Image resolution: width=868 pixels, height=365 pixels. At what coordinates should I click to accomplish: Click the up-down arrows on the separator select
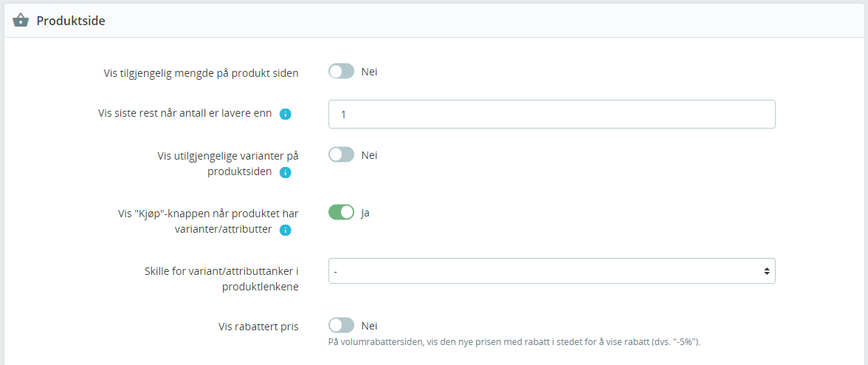tap(767, 271)
